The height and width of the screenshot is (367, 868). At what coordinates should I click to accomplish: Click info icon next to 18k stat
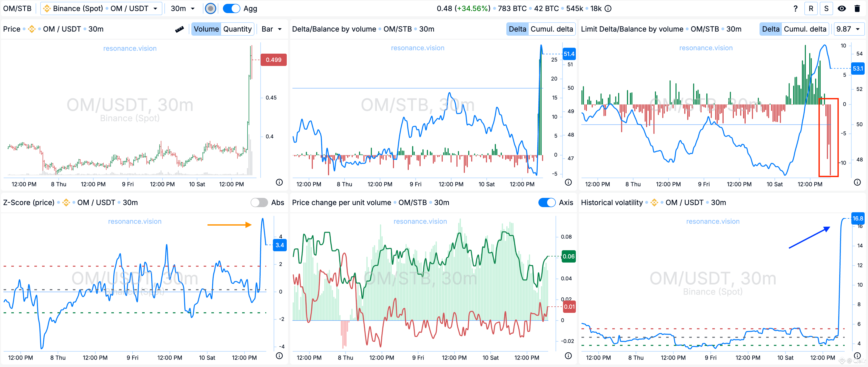(608, 8)
